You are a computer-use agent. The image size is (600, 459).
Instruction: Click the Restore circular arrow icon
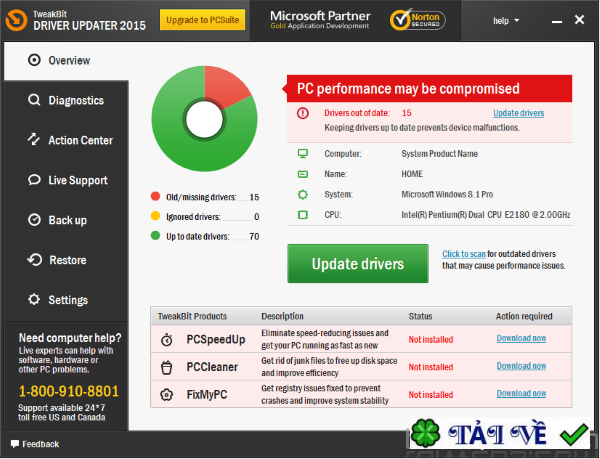point(34,260)
